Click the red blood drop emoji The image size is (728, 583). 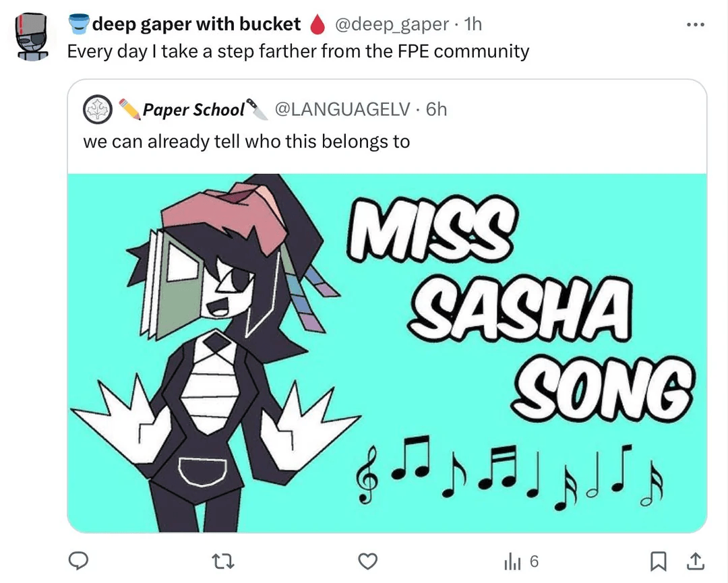coord(317,25)
